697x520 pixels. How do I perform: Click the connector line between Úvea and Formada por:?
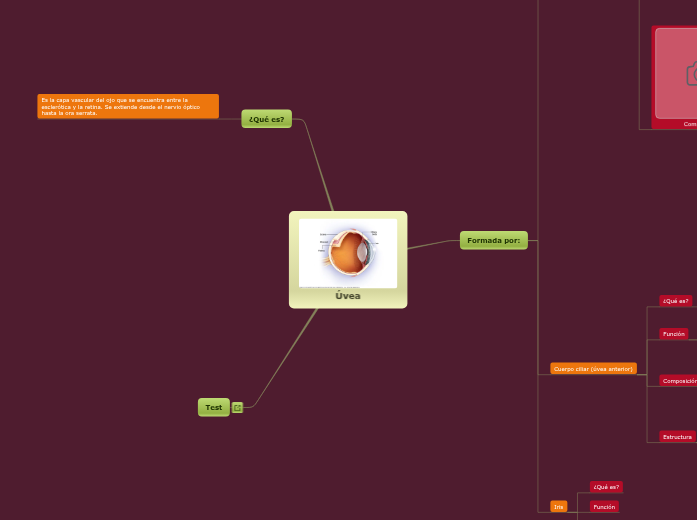[434, 244]
